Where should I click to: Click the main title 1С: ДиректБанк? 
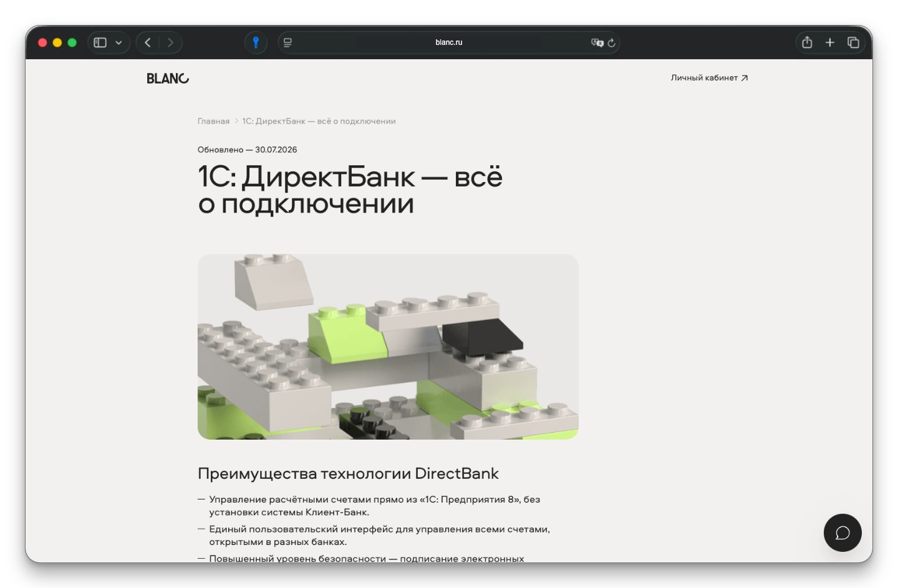[350, 190]
